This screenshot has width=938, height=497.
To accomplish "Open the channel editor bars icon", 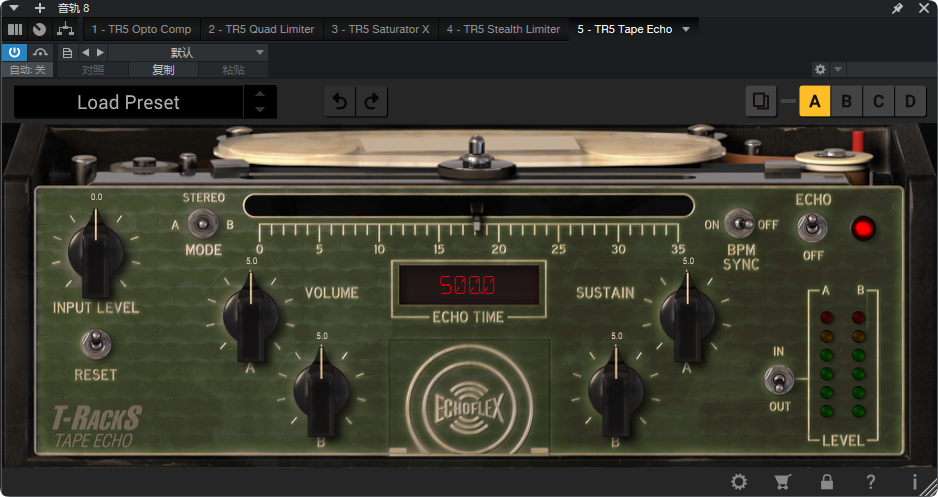I will 15,29.
